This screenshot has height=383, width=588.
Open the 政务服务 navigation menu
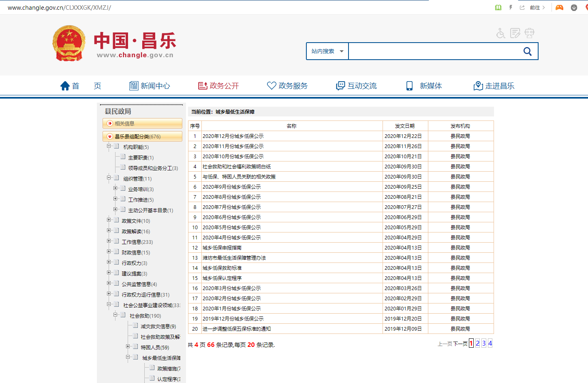[287, 86]
